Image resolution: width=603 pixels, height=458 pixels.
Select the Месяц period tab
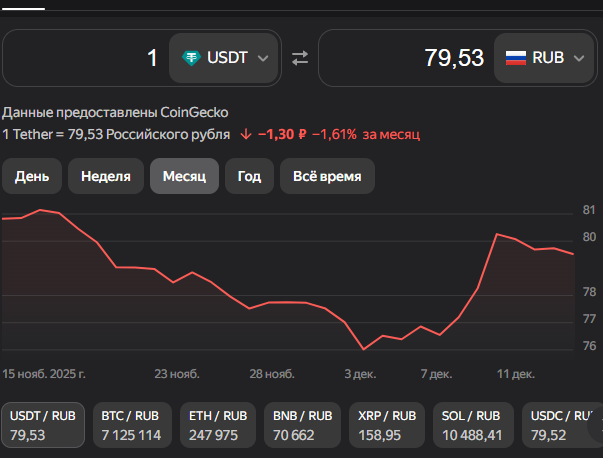184,176
